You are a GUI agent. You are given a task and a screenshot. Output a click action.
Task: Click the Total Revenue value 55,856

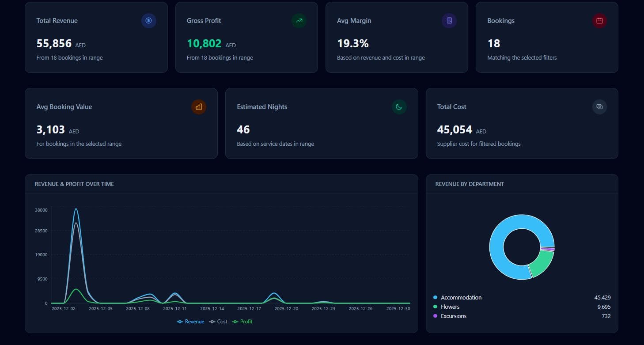coord(54,43)
